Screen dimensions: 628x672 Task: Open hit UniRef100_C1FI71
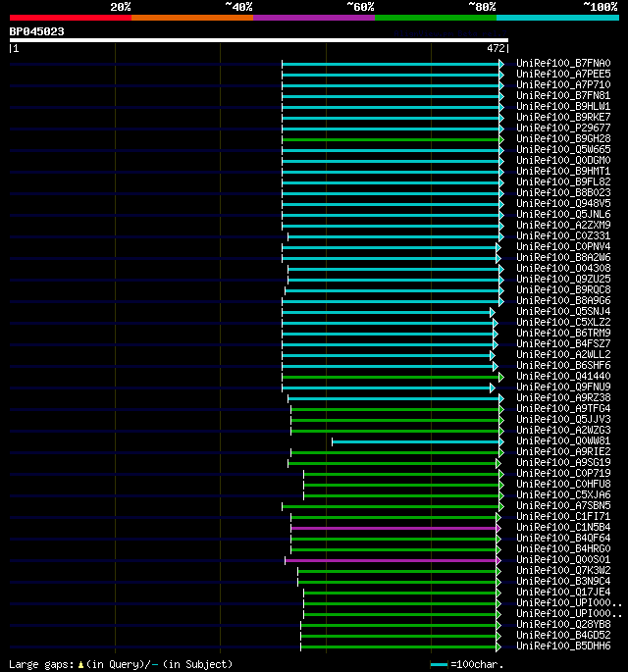563,516
